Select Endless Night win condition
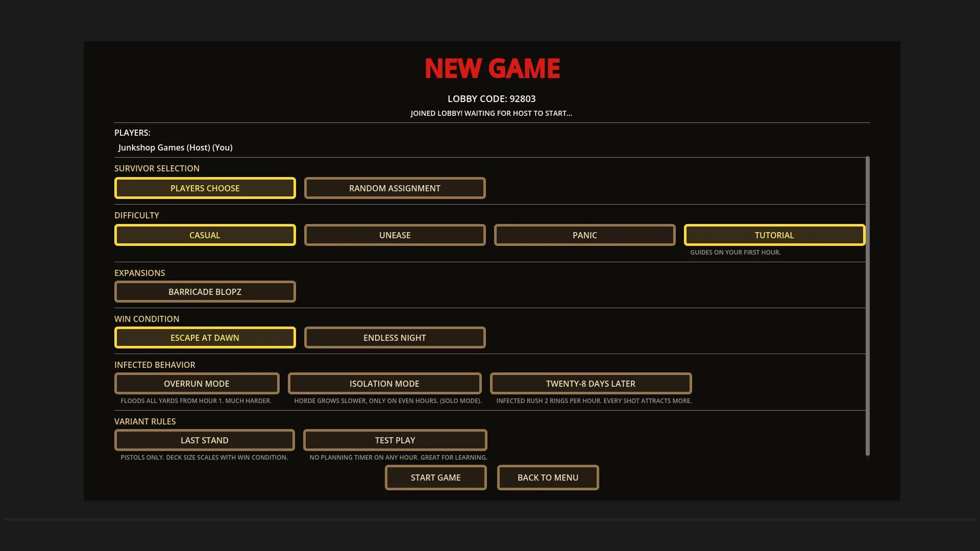980x551 pixels. point(395,338)
